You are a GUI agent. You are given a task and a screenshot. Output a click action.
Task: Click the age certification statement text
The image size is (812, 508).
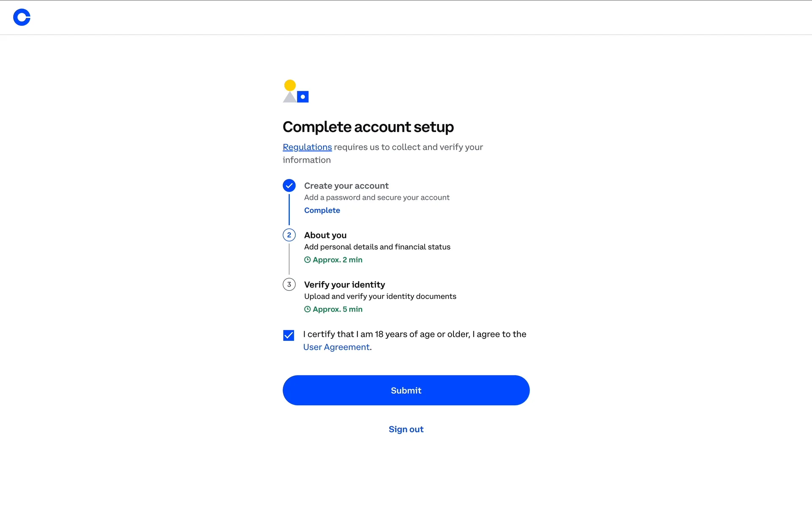click(x=414, y=334)
